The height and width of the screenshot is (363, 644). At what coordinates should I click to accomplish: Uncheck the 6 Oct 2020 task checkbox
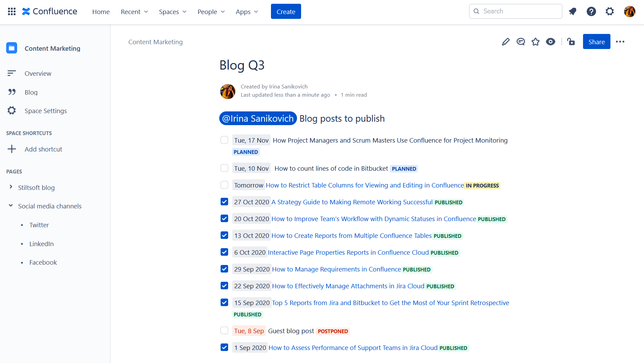pyautogui.click(x=224, y=252)
